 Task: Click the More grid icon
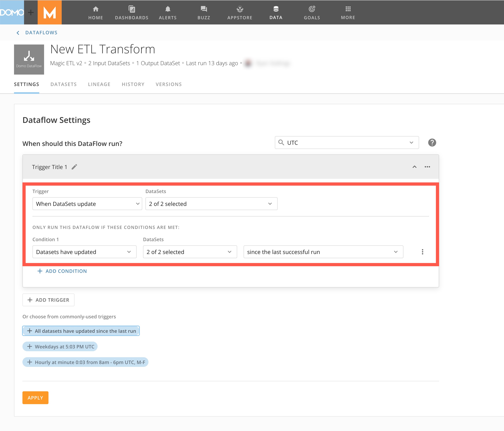click(x=348, y=12)
